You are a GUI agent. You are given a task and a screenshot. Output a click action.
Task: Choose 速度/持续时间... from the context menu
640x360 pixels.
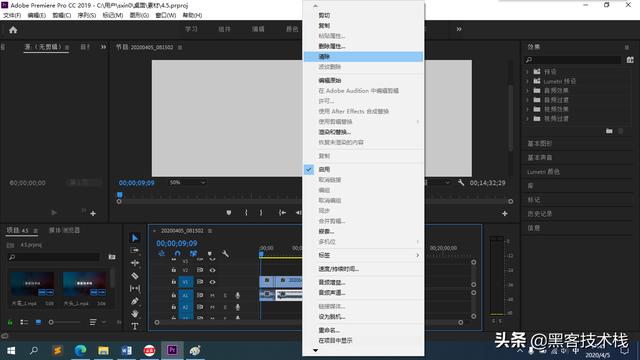click(363, 269)
